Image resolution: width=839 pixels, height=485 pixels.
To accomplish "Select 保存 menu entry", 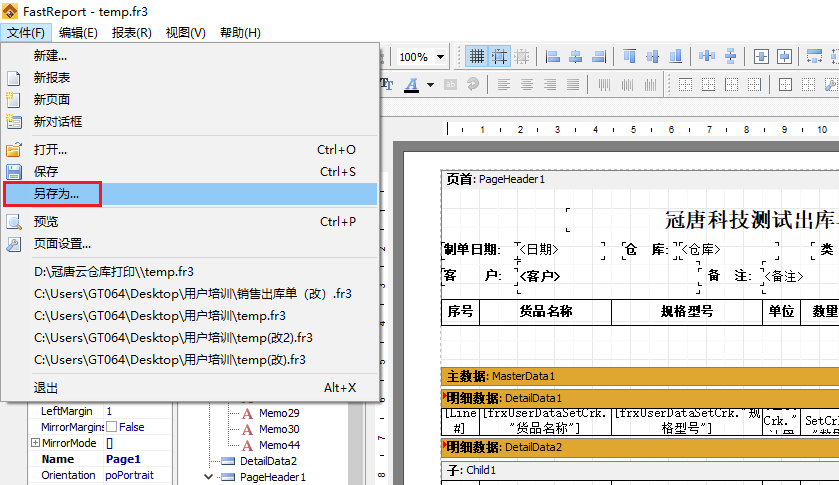I will tap(190, 171).
